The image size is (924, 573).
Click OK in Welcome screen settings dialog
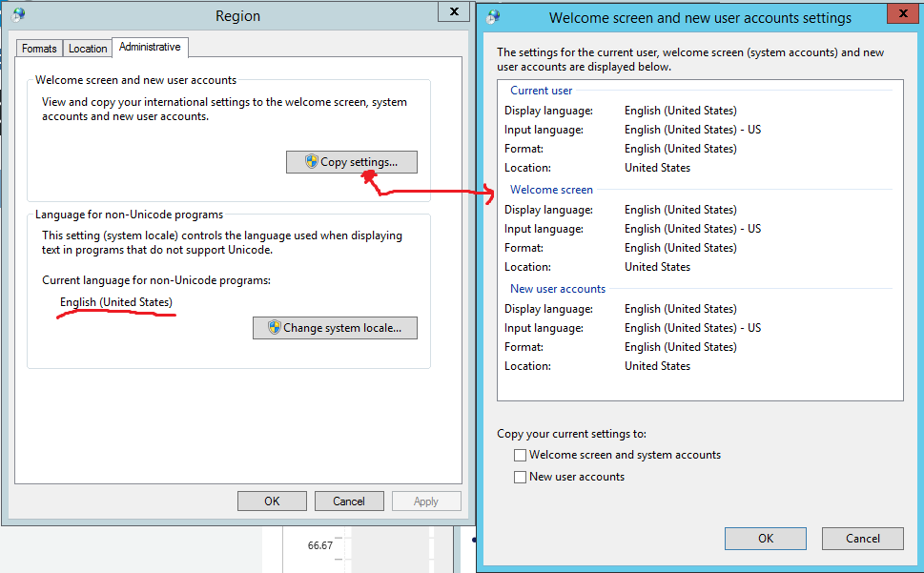[x=766, y=539]
